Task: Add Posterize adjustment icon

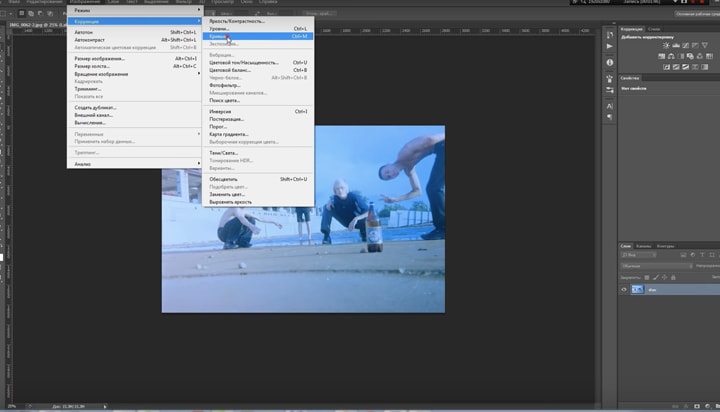Action: (x=676, y=67)
